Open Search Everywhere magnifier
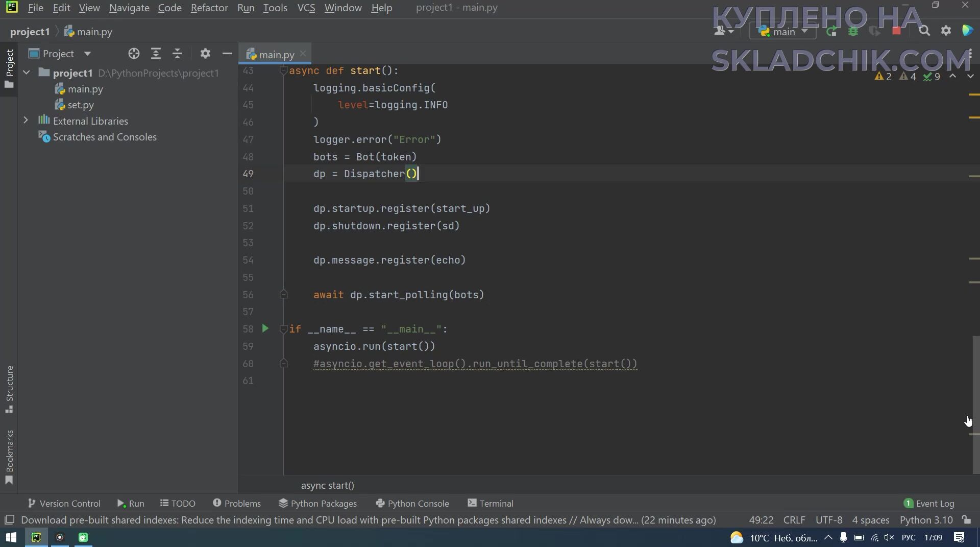This screenshot has width=980, height=547. coord(924,31)
